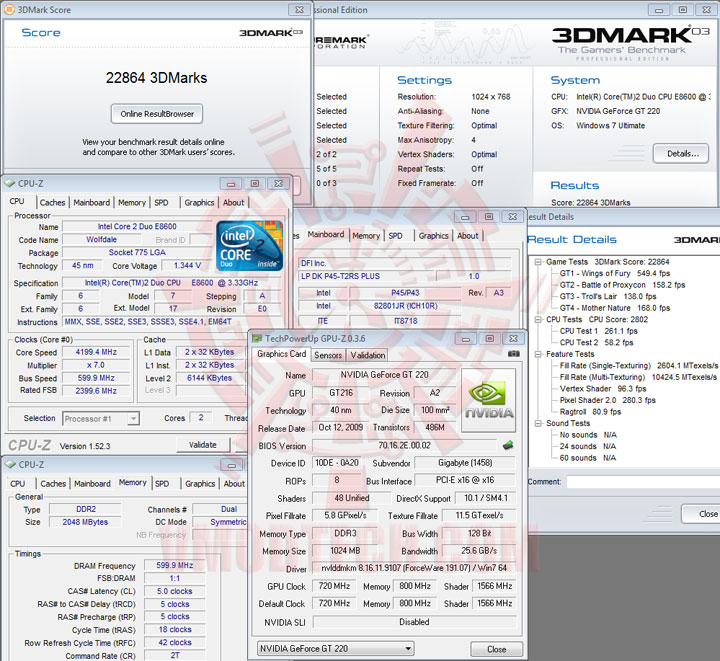
Task: Minimize the upper CPU-Z window
Action: (x=231, y=184)
